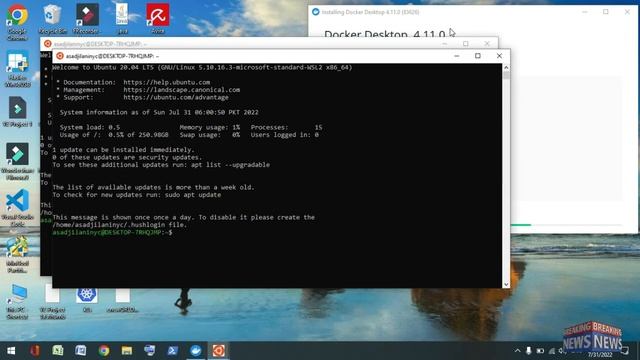Image resolution: width=640 pixels, height=360 pixels.
Task: Click the 'Welcome to Ubuntu 20.04 LTS' line
Action: [202, 67]
